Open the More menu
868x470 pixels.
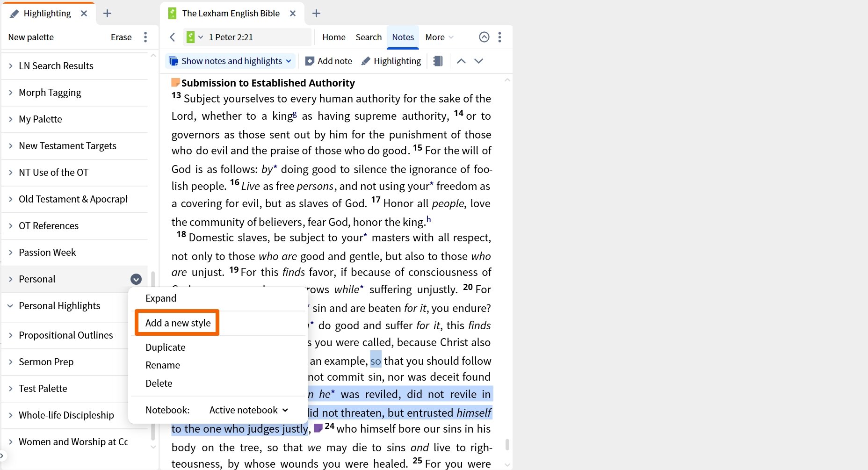(x=439, y=37)
